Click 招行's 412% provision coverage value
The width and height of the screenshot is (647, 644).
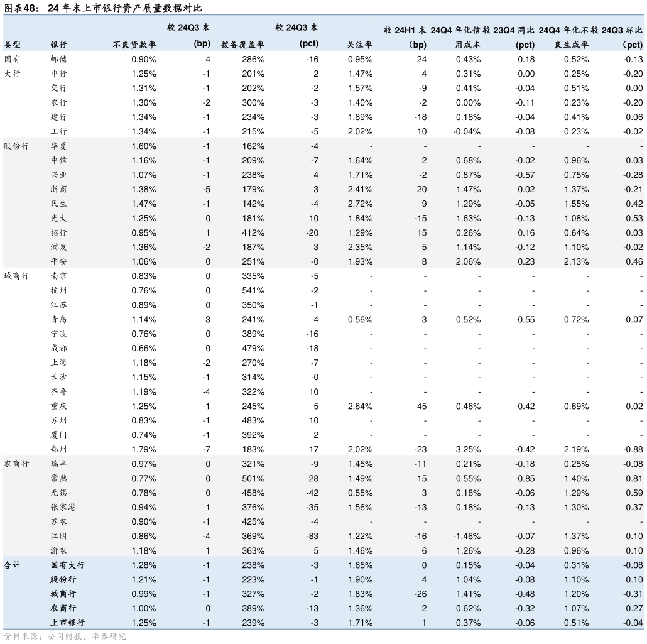click(x=253, y=232)
